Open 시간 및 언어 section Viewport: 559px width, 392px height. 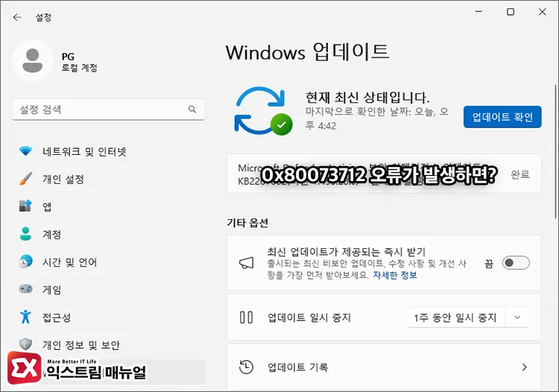(x=69, y=262)
